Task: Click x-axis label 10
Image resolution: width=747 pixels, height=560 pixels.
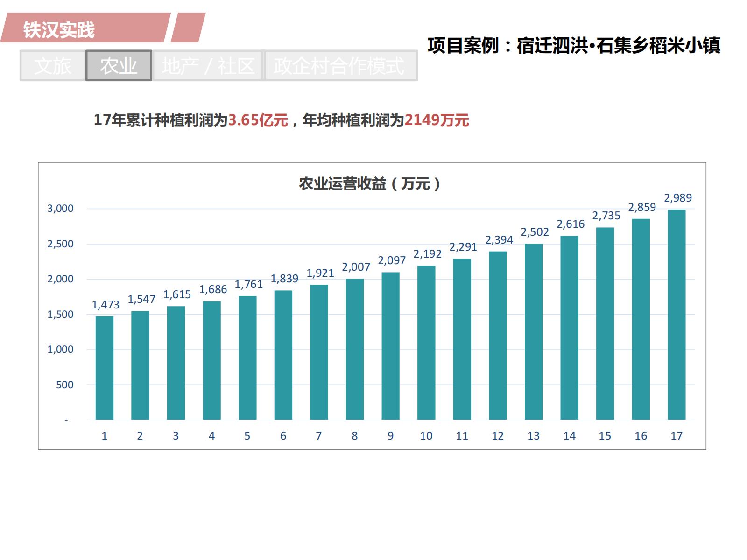Action: coord(426,436)
